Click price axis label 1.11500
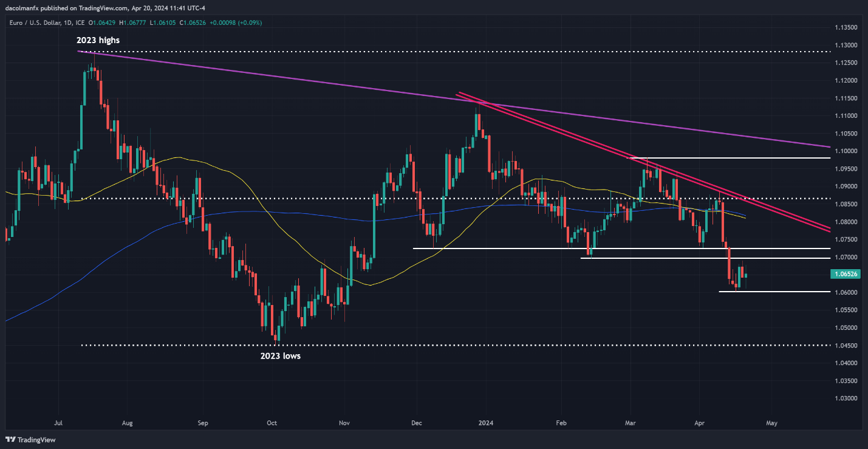868x449 pixels. click(846, 98)
